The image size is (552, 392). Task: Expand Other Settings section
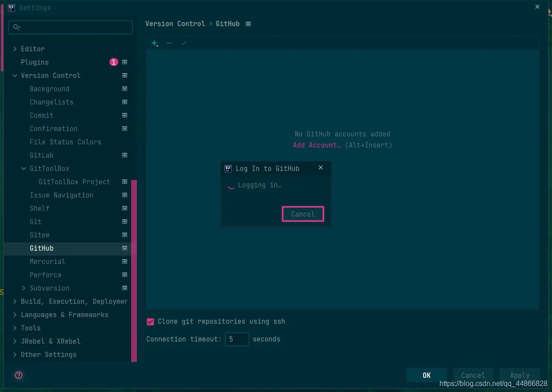15,354
